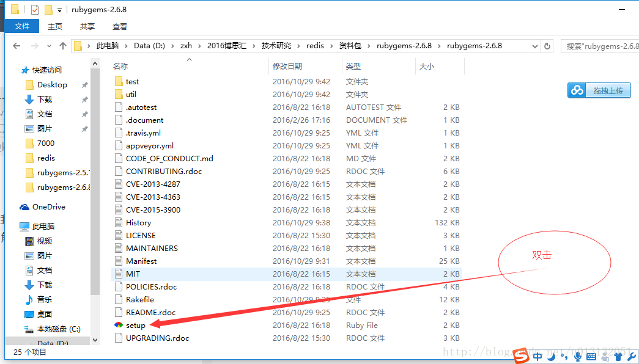Screen dimensions: 639x364
Task: Switch to the 共享 ribbon tab
Action: [87, 26]
